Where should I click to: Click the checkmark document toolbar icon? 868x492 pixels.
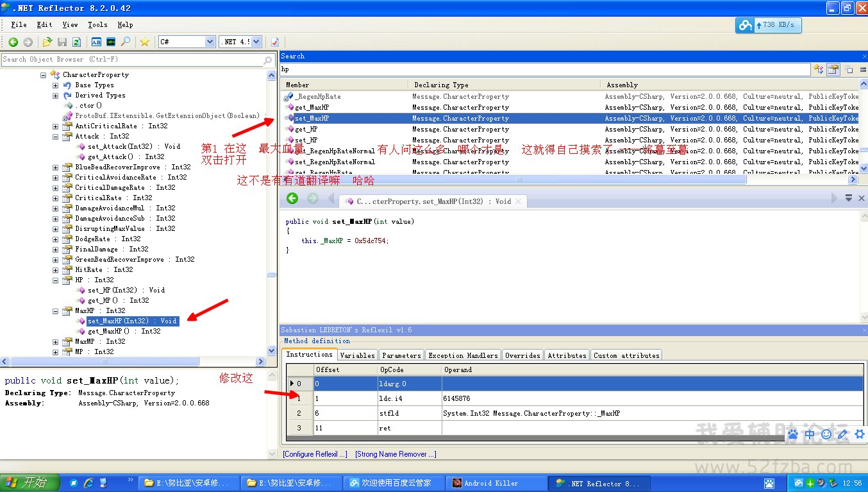pos(274,42)
